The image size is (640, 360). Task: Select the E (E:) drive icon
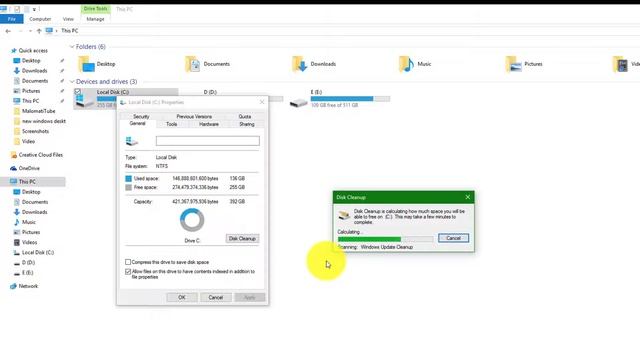pos(298,103)
